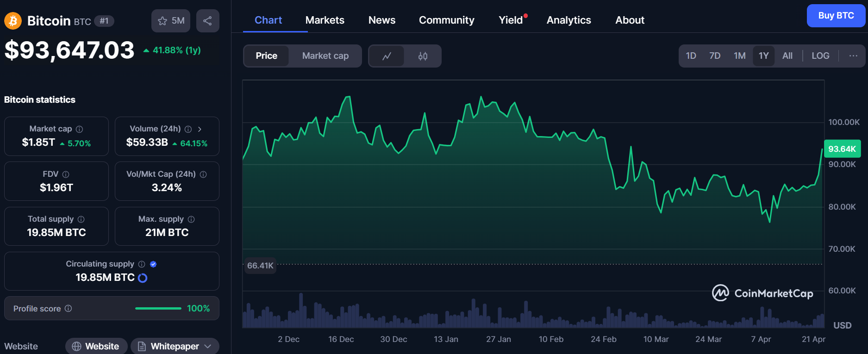Toggle chart to Market cap view
Screen dimensions: 868x354
pos(325,56)
